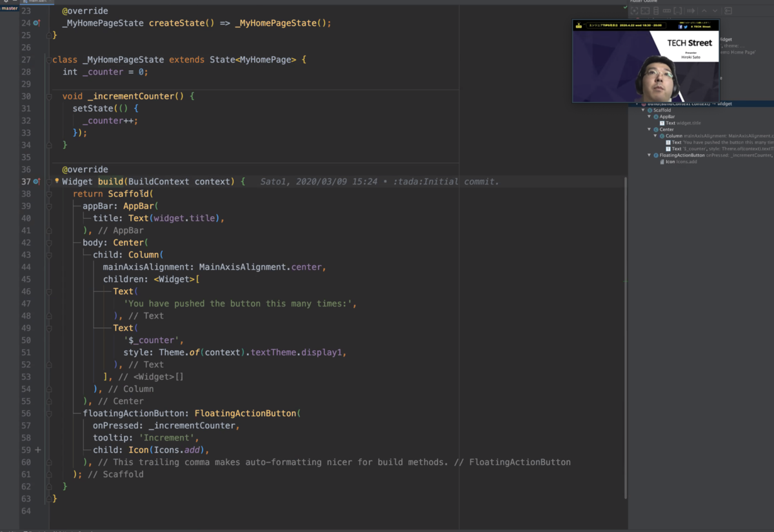Click '_incrementCounter' after onPressed on line 57

click(193, 426)
